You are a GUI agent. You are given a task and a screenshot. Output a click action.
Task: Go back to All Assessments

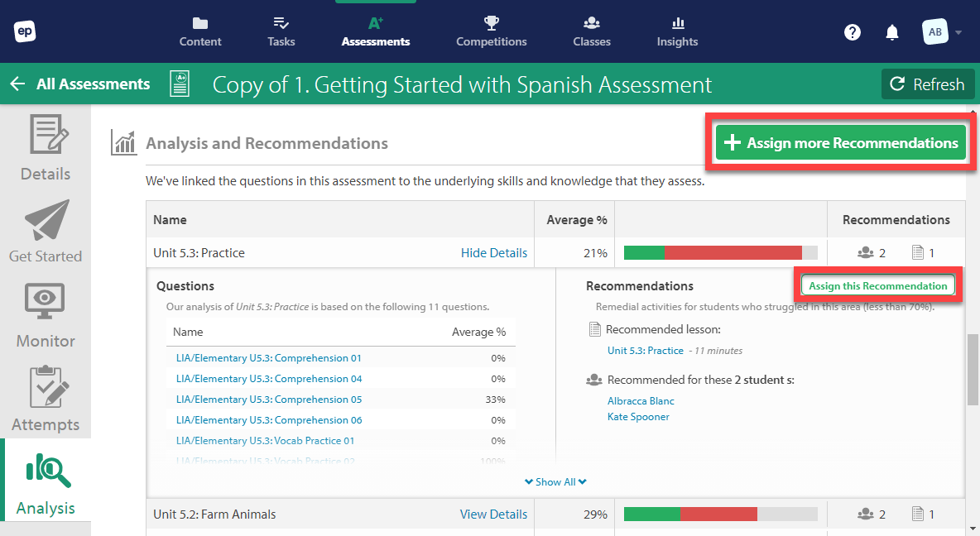click(x=80, y=84)
